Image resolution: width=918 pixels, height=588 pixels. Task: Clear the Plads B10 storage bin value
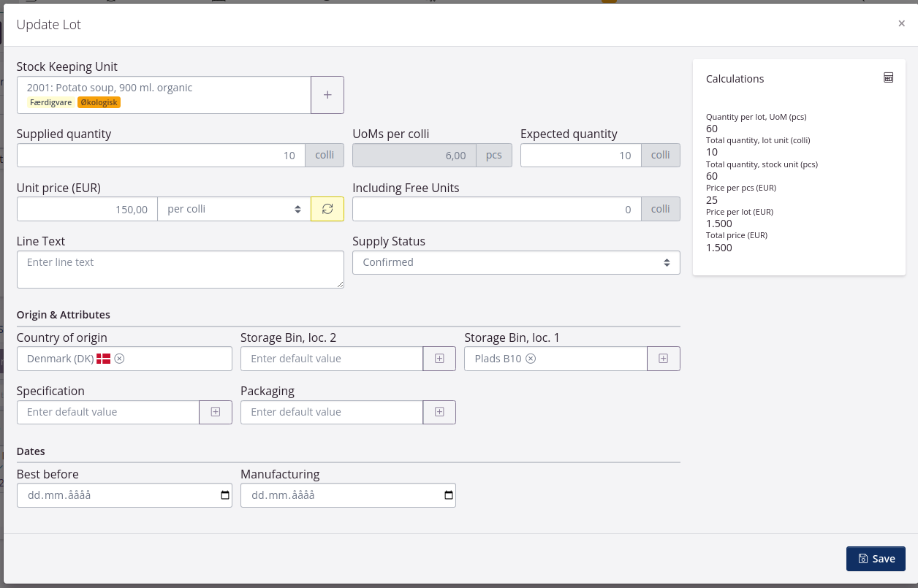pyautogui.click(x=531, y=359)
